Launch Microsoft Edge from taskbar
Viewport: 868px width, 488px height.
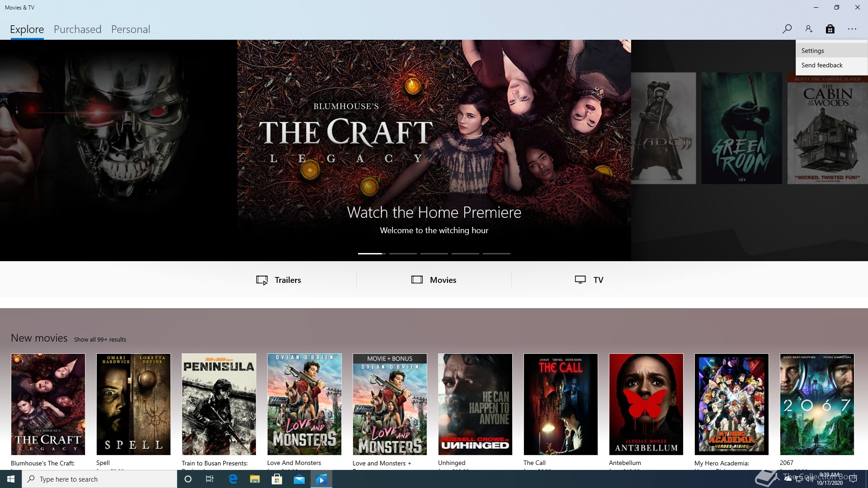pos(233,479)
